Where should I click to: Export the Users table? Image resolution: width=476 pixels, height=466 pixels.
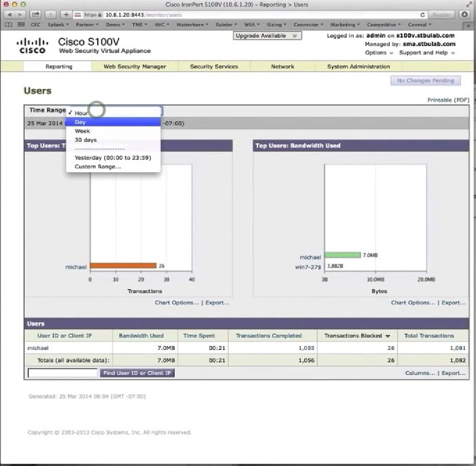[x=453, y=373]
